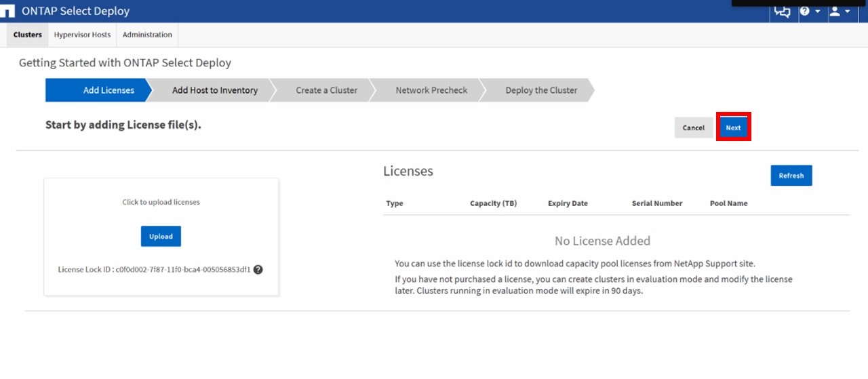This screenshot has width=868, height=379.
Task: Open the feedback chat icon
Action: tap(782, 12)
